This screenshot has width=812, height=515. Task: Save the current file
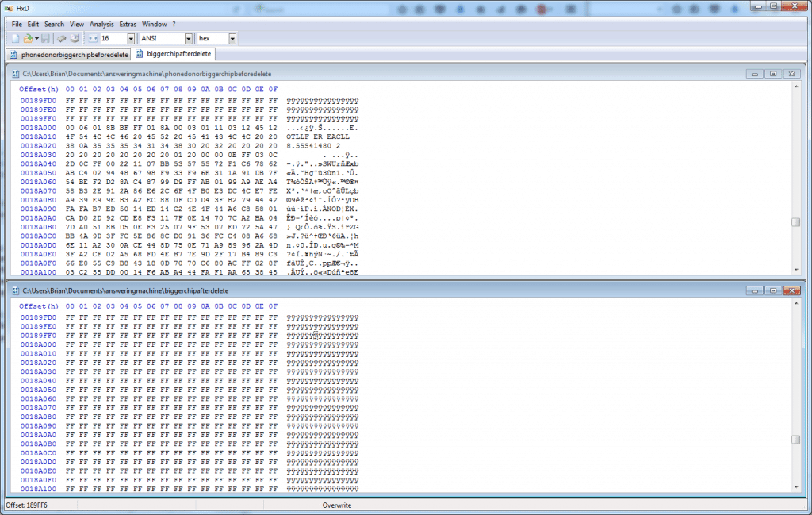click(45, 38)
